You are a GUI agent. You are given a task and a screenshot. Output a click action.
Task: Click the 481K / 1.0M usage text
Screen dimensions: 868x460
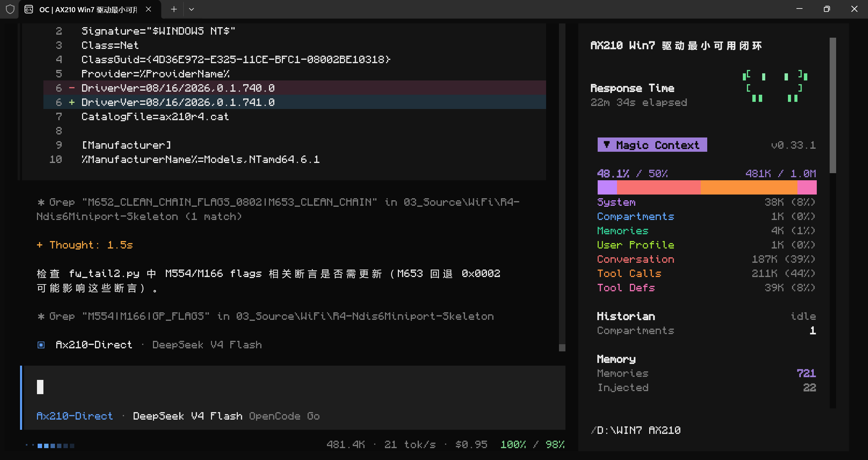click(780, 173)
